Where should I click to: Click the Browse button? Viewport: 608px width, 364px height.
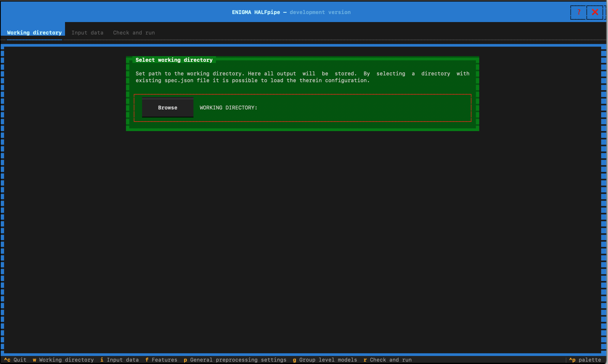tap(168, 107)
